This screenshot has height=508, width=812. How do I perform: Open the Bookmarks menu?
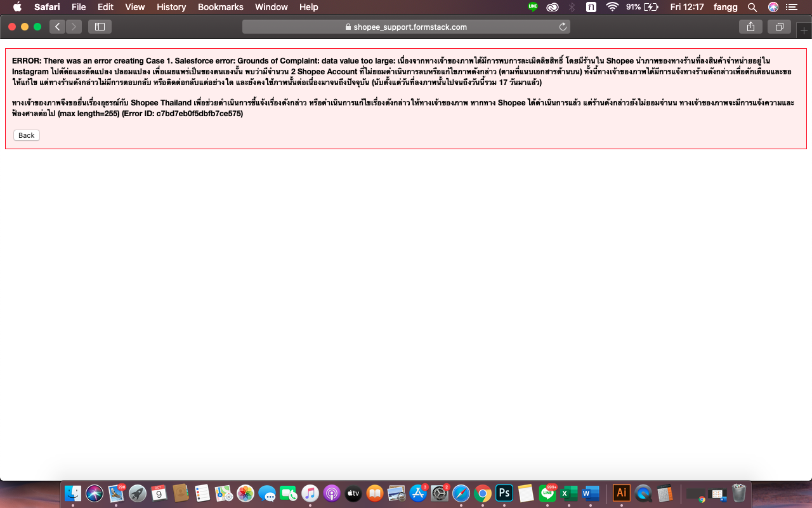(221, 7)
